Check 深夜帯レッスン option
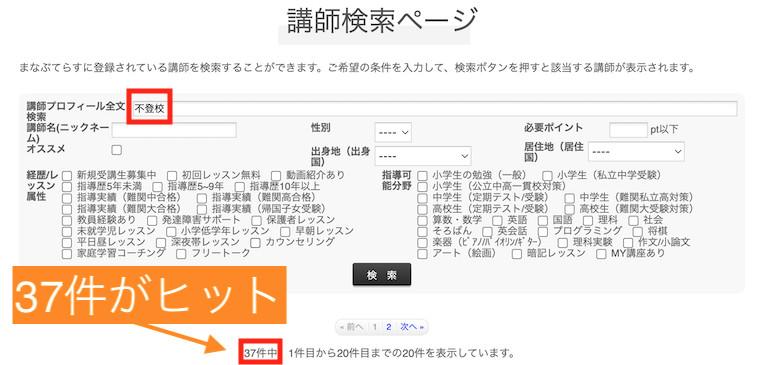This screenshot has height=365, width=760. 162,242
